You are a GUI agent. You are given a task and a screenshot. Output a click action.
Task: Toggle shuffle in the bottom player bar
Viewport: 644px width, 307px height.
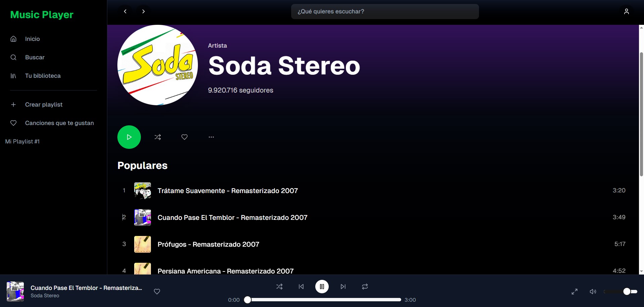279,287
